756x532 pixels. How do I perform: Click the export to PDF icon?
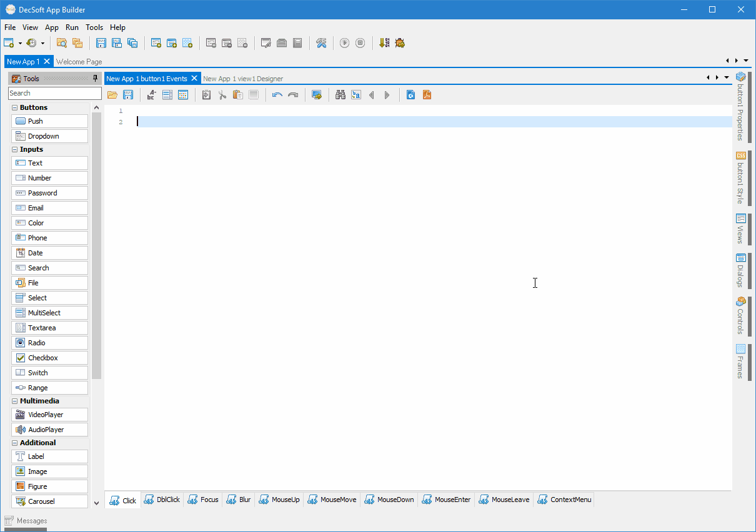tap(427, 95)
